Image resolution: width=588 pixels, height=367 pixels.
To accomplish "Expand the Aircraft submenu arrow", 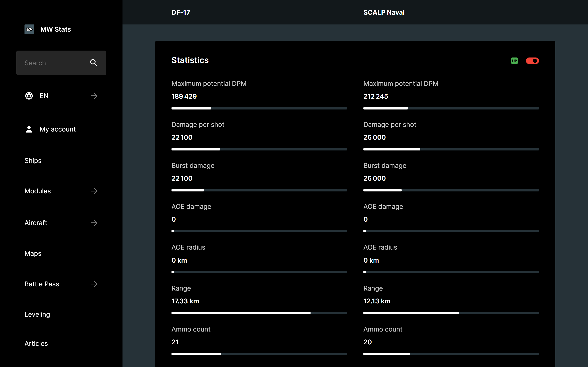I will [94, 223].
